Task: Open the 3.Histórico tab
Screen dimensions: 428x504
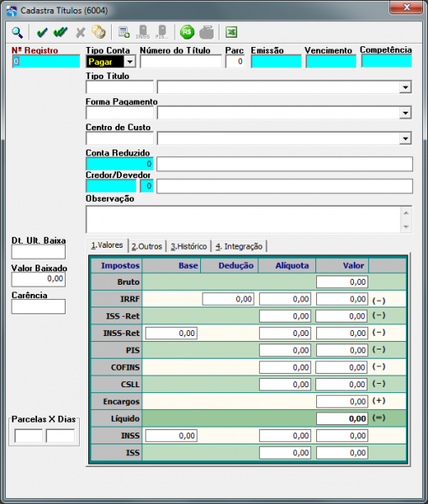Action: pos(188,246)
